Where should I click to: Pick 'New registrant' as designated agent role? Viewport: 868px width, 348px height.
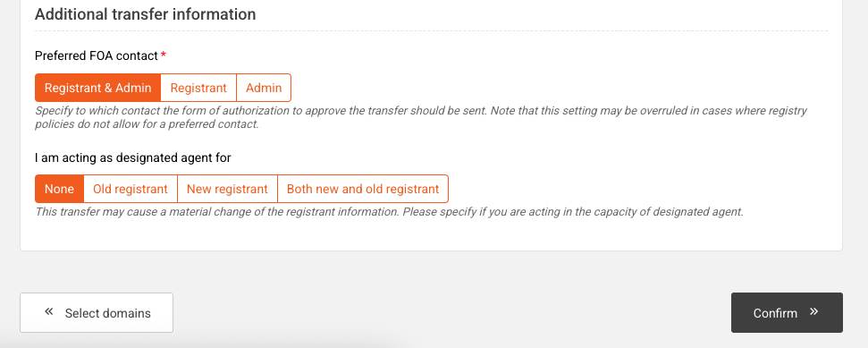(227, 189)
